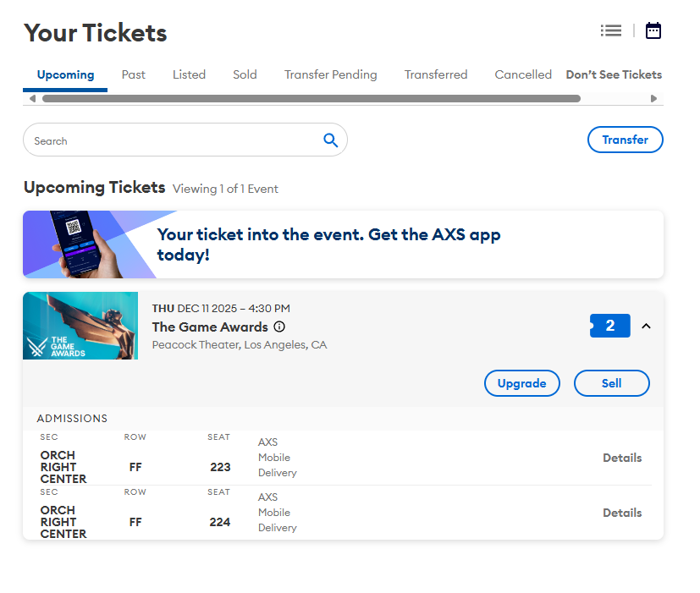The image size is (700, 593).
Task: Collapse The Game Awards ticket details
Action: pos(646,327)
